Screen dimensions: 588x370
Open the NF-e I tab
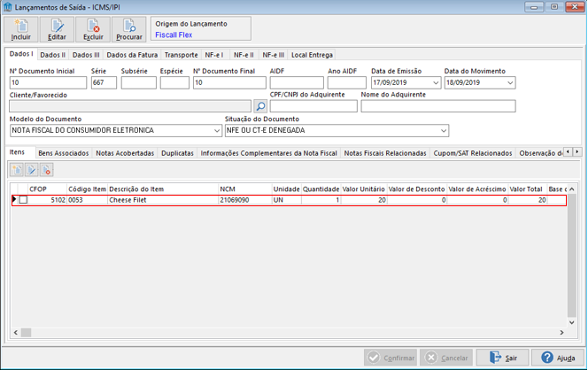pos(214,55)
